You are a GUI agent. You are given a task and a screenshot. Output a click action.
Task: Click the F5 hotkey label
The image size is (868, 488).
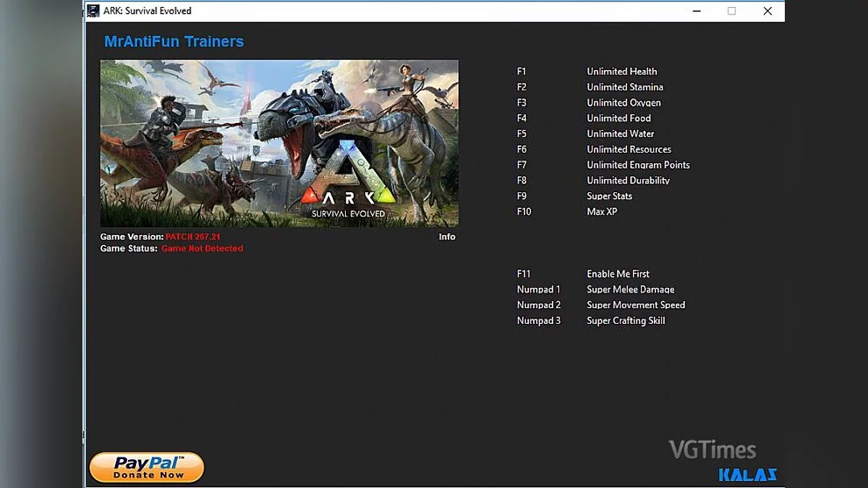coord(522,134)
